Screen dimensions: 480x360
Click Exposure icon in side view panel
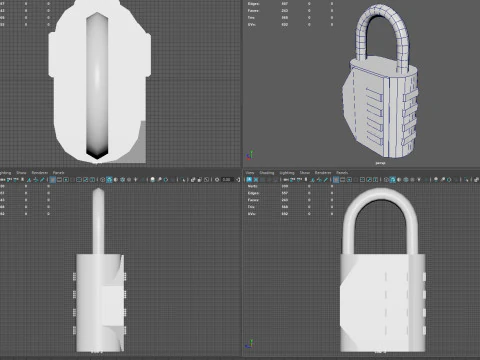click(x=217, y=179)
